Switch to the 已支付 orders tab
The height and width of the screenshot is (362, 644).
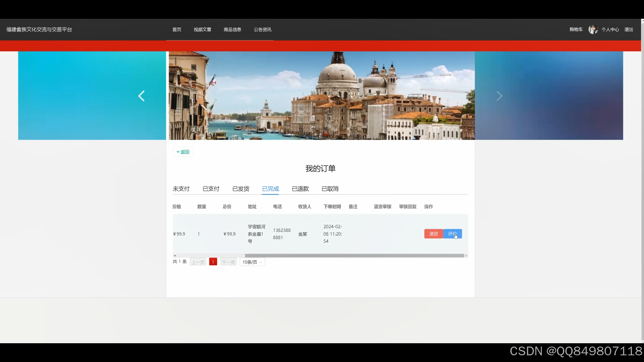(x=211, y=189)
